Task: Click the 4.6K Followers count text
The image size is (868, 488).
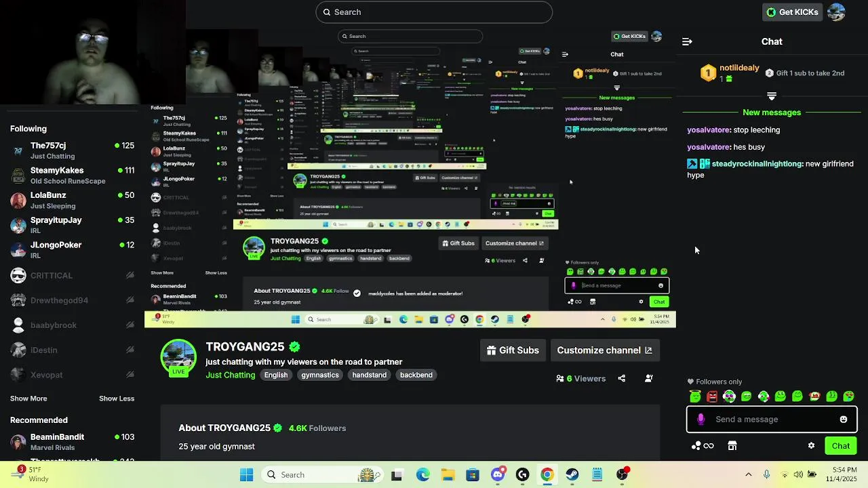Action: 317,428
